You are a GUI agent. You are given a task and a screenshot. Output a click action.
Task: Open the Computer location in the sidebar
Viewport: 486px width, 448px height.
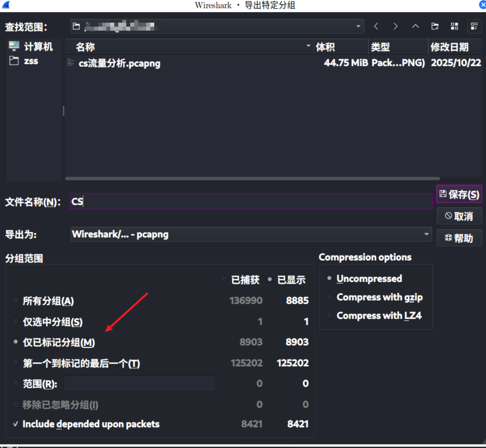tap(31, 46)
